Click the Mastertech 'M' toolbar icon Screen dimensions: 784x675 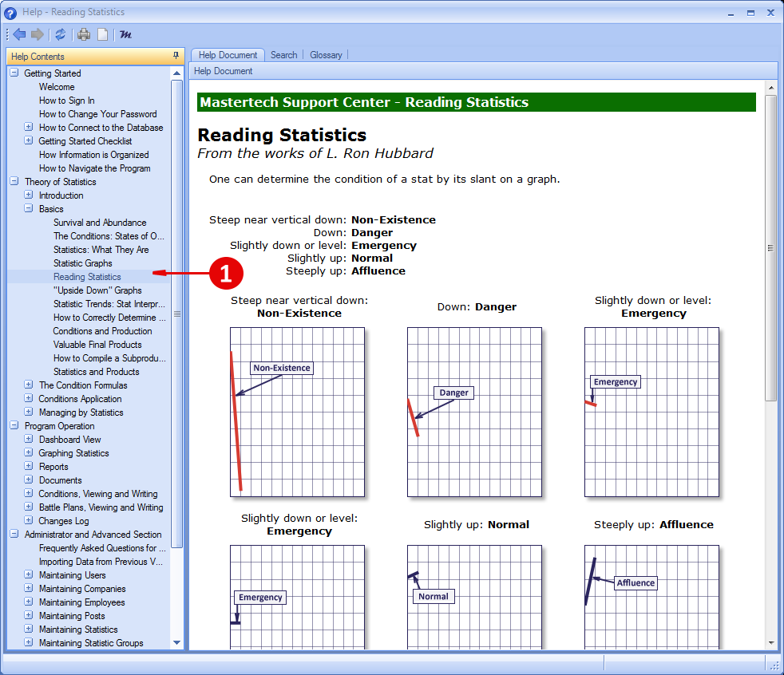tap(125, 34)
